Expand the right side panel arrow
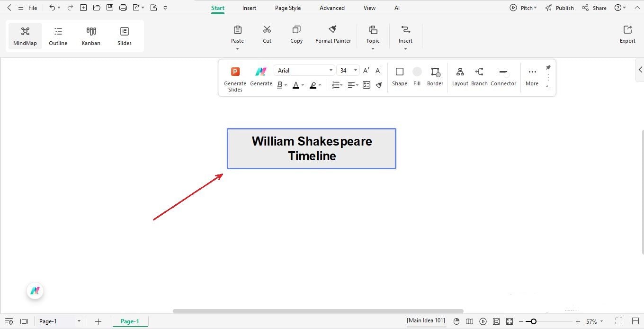Image resolution: width=644 pixels, height=329 pixels. pyautogui.click(x=640, y=70)
